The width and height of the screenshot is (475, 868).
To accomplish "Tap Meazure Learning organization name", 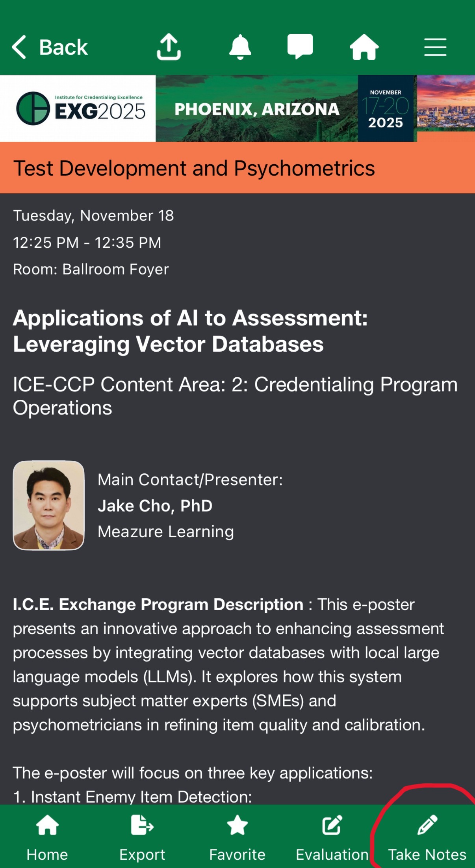I will (x=166, y=532).
